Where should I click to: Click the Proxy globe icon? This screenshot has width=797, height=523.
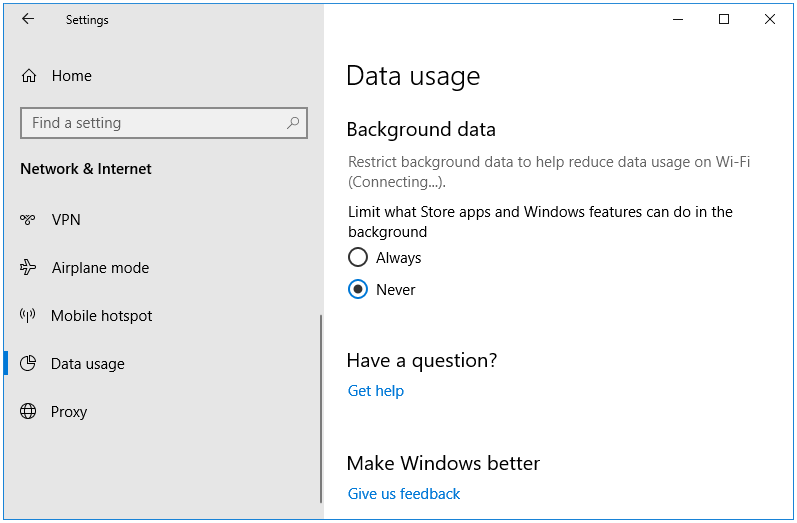tap(28, 411)
